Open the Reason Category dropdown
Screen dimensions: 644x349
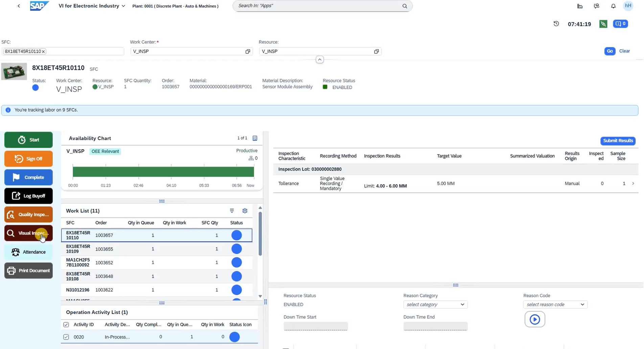(x=435, y=304)
